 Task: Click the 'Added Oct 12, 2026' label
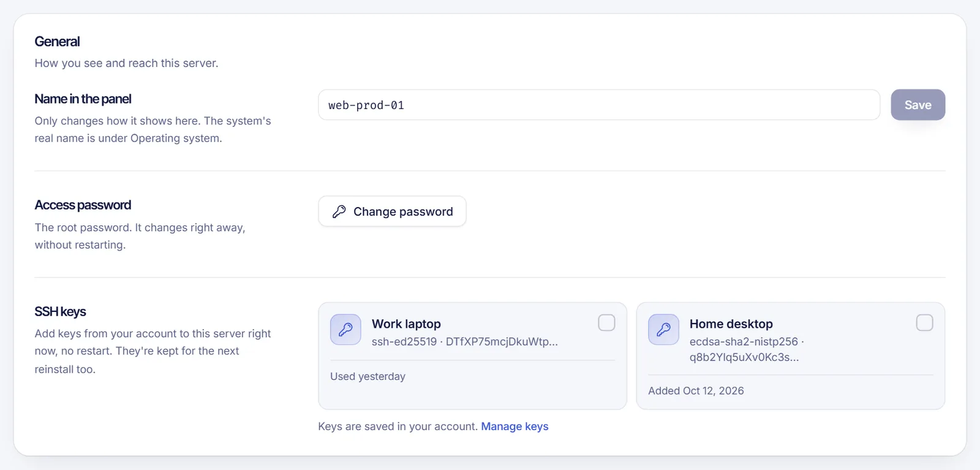pos(696,391)
